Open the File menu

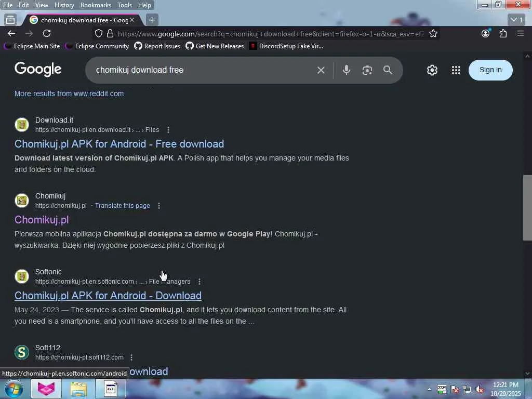(x=7, y=5)
